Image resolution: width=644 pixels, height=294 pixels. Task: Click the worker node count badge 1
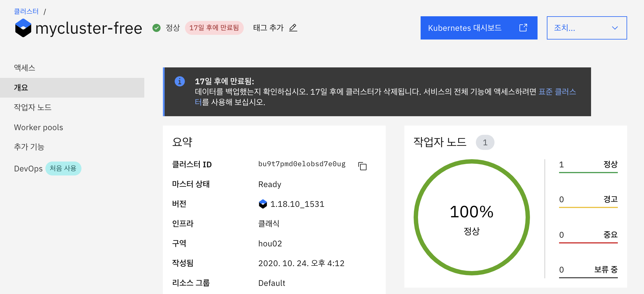(x=485, y=142)
